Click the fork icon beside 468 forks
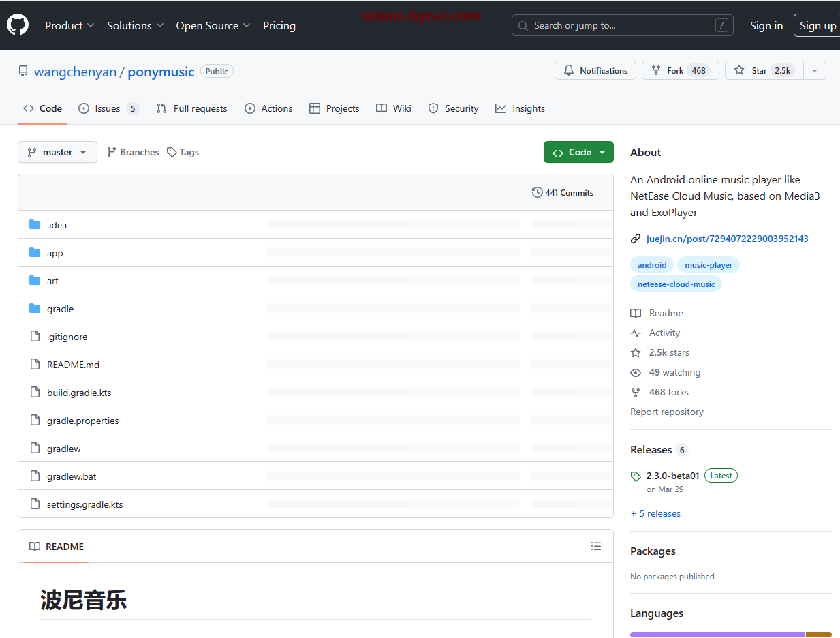 click(x=636, y=392)
